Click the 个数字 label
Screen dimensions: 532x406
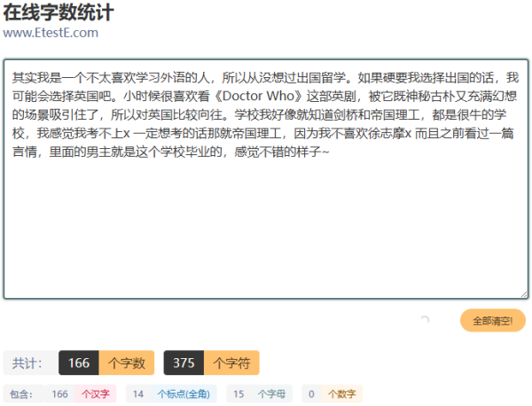tap(341, 394)
